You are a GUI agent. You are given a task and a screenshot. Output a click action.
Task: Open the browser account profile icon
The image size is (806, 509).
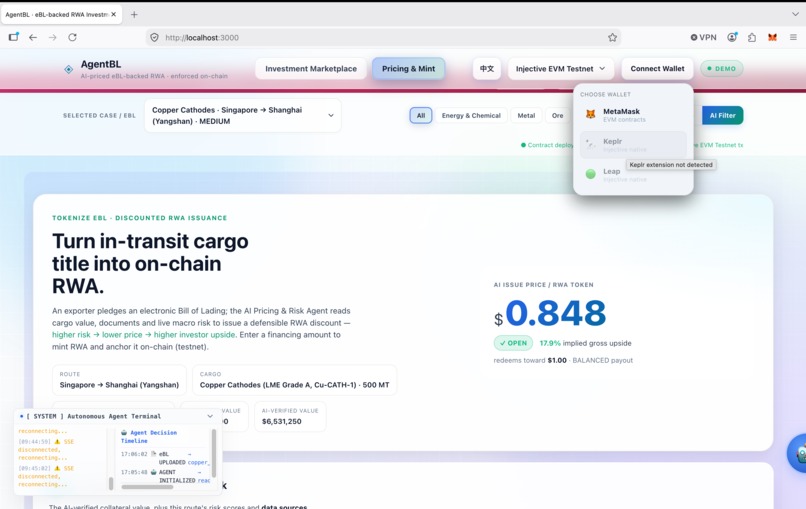click(732, 37)
